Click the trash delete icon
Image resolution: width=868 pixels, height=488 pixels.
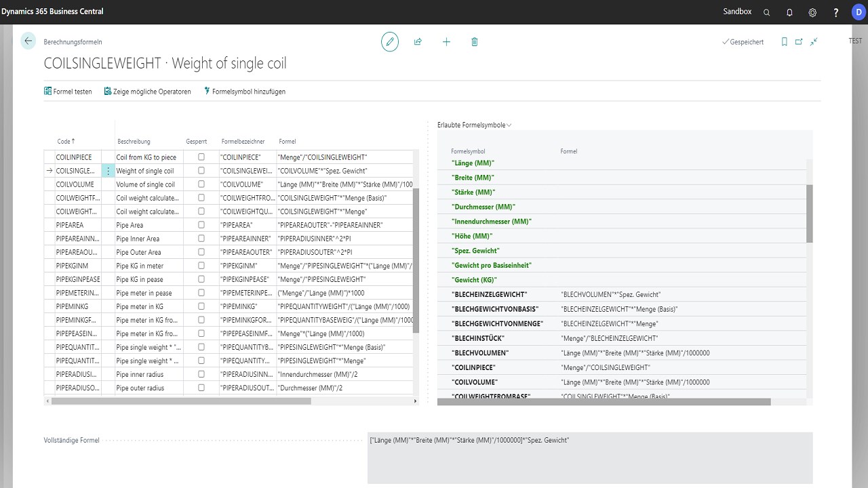point(475,41)
